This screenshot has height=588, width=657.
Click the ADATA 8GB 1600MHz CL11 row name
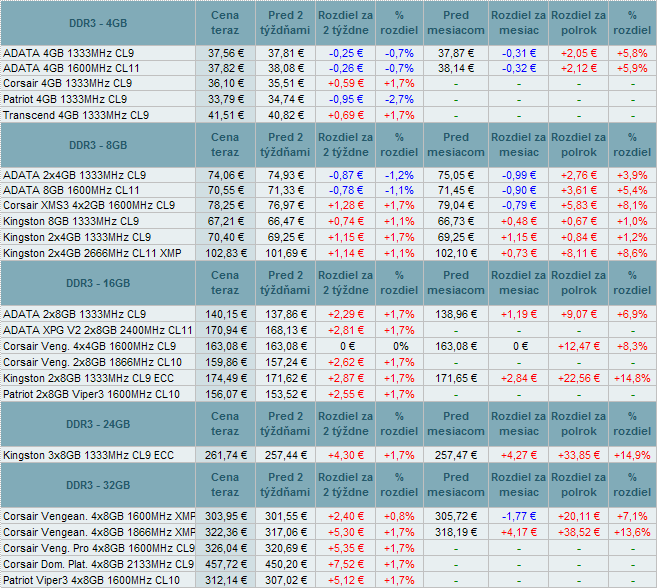point(71,190)
